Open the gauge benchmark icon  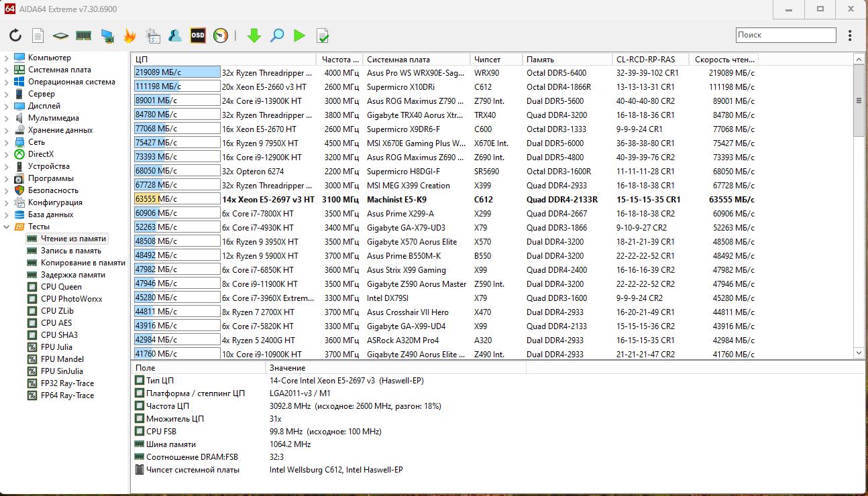tap(221, 36)
